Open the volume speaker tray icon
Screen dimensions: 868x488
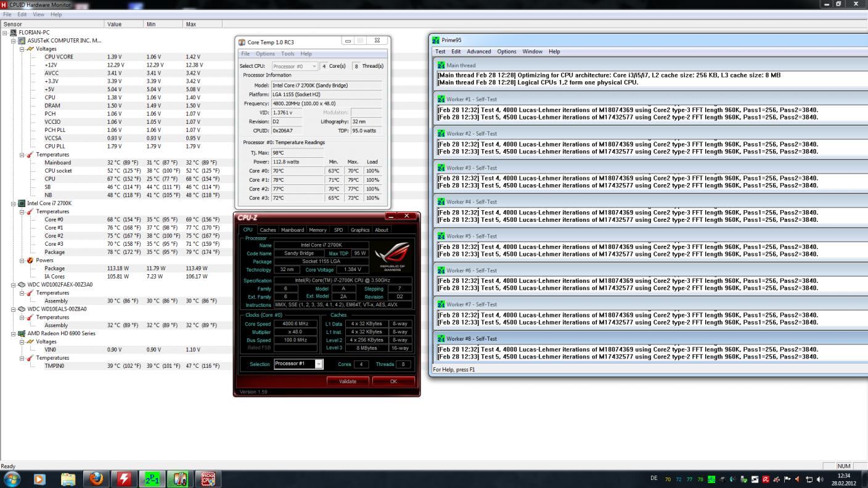[x=820, y=479]
